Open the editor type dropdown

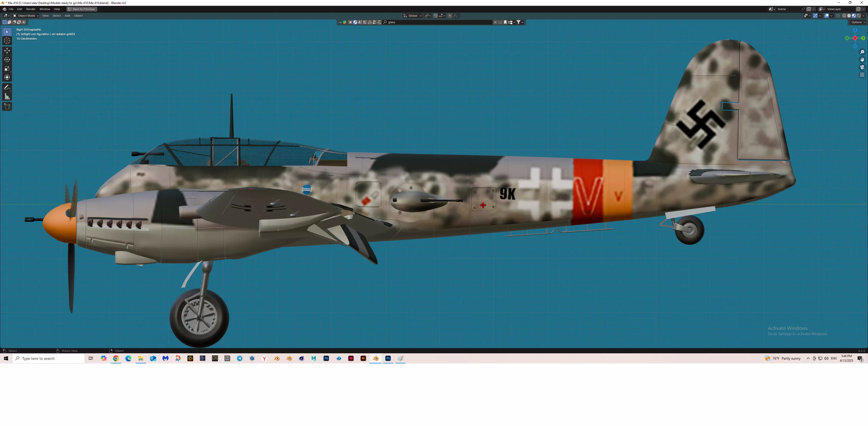point(6,15)
